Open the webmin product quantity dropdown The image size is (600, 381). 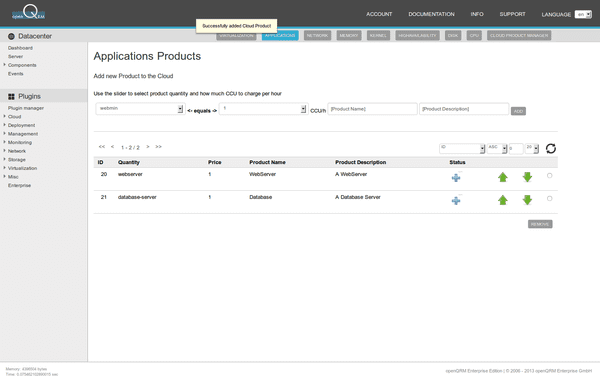click(140, 109)
